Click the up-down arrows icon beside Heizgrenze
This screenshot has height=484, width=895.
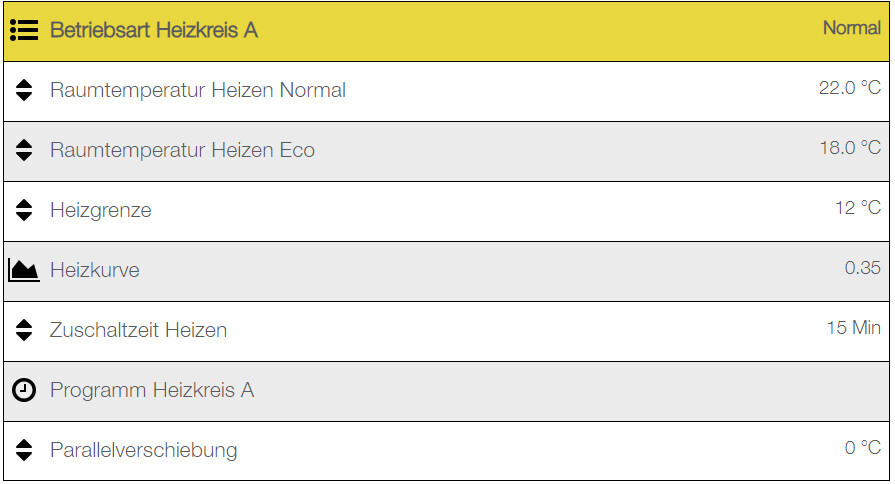pyautogui.click(x=25, y=211)
